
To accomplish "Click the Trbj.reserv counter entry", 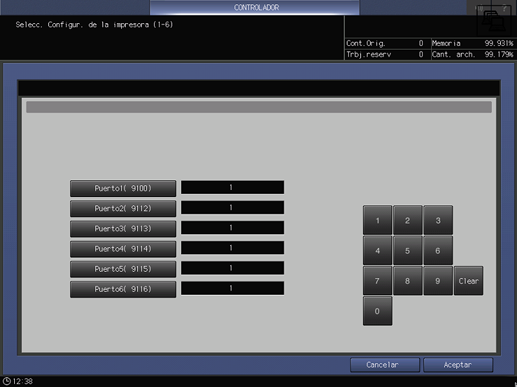I will (385, 54).
